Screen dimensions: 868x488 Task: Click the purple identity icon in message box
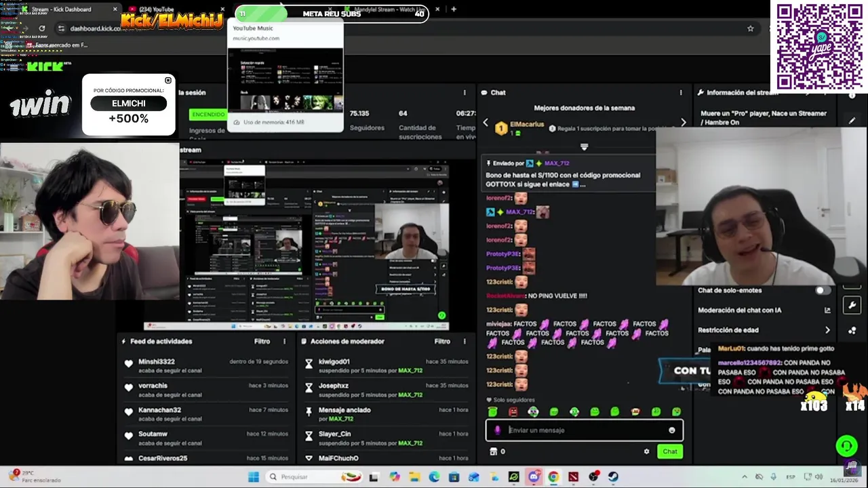click(497, 430)
